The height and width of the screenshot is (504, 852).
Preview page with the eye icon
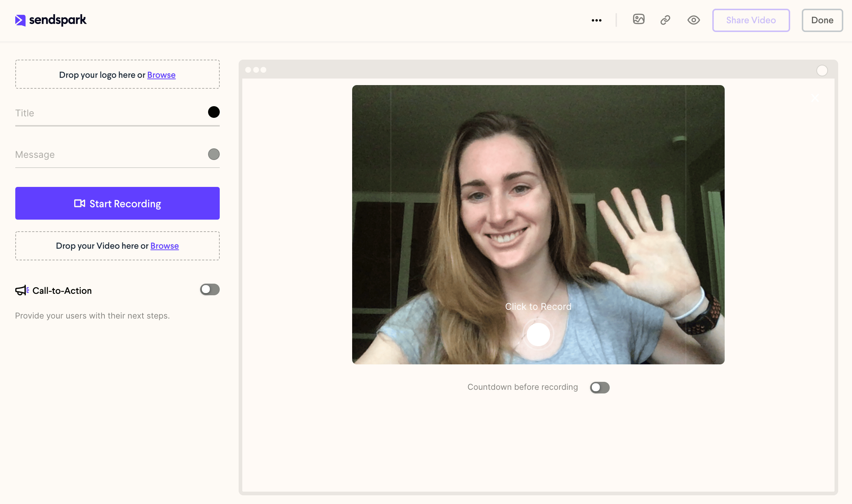[x=693, y=20]
